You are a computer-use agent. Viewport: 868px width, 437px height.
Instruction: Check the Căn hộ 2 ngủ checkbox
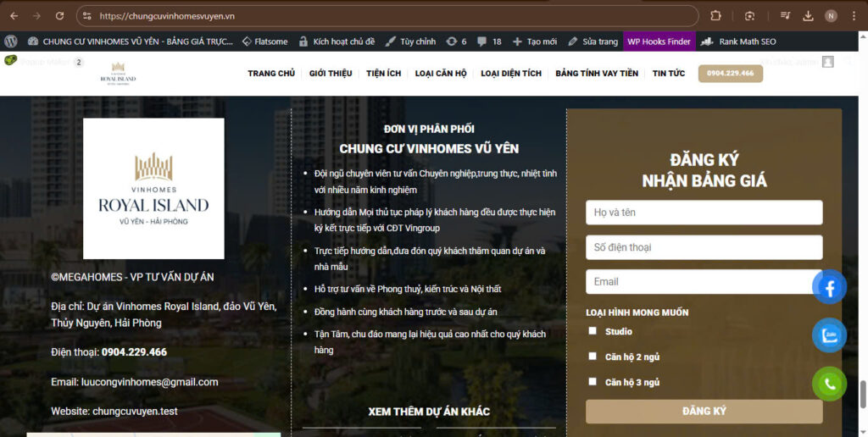(x=593, y=357)
